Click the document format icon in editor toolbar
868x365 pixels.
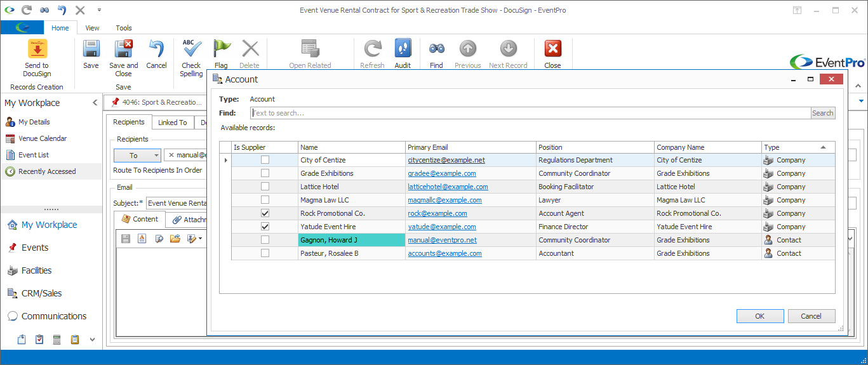pos(142,239)
